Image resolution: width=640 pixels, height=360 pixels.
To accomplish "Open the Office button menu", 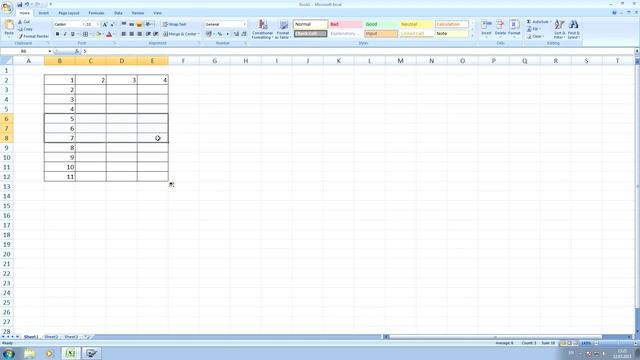I will click(7, 7).
